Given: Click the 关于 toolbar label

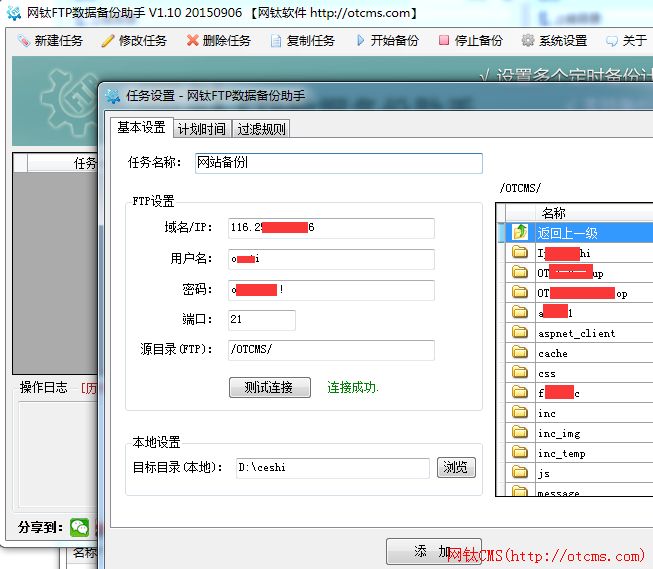Looking at the screenshot, I should [635, 41].
